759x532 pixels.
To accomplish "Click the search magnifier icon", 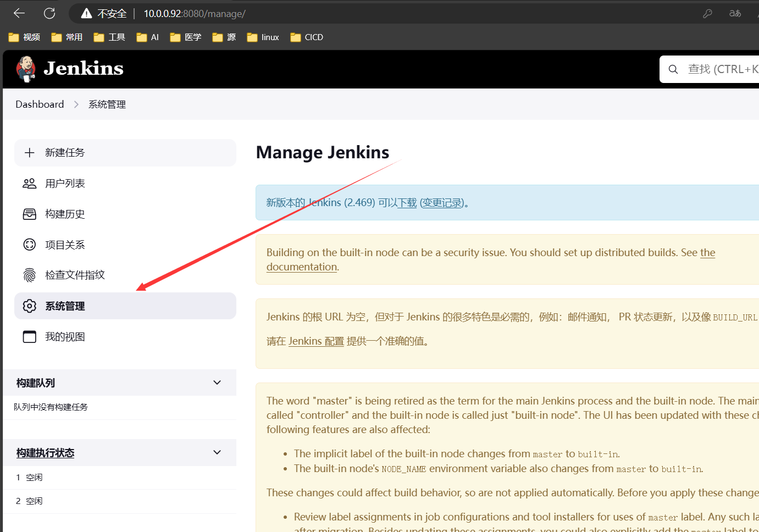I will (673, 69).
